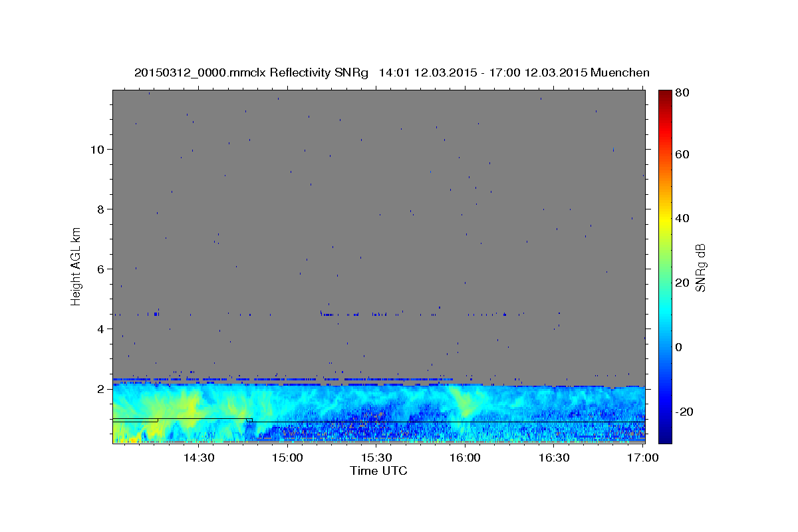Click the colorbar value 20
The height and width of the screenshot is (532, 798).
pyautogui.click(x=683, y=283)
